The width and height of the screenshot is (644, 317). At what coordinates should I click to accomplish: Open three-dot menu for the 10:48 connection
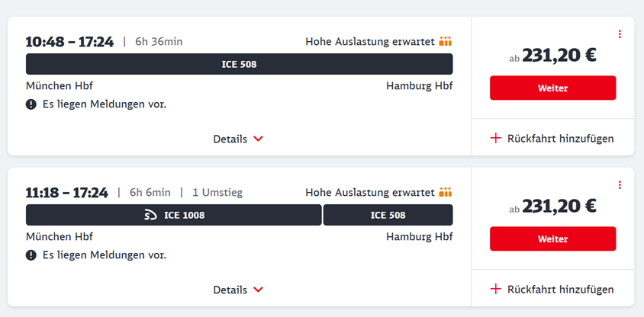click(620, 34)
